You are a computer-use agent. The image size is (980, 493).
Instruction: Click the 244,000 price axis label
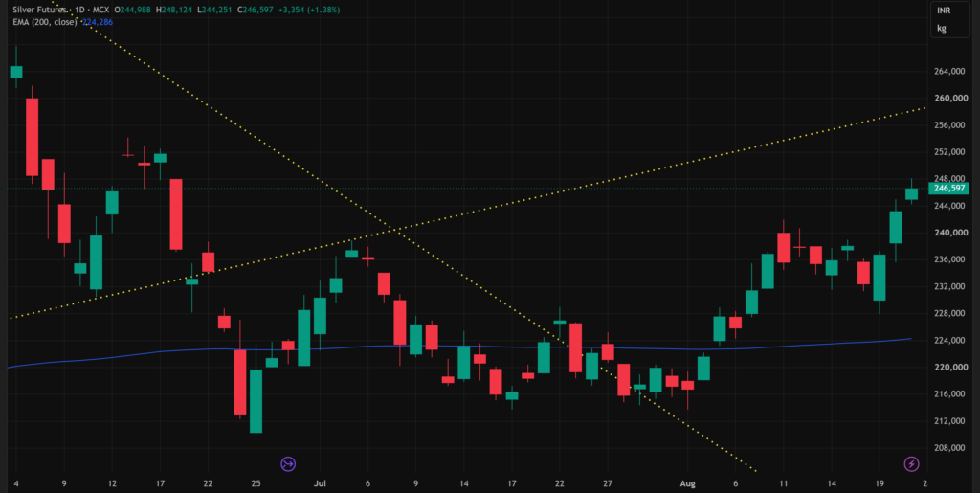pos(948,206)
